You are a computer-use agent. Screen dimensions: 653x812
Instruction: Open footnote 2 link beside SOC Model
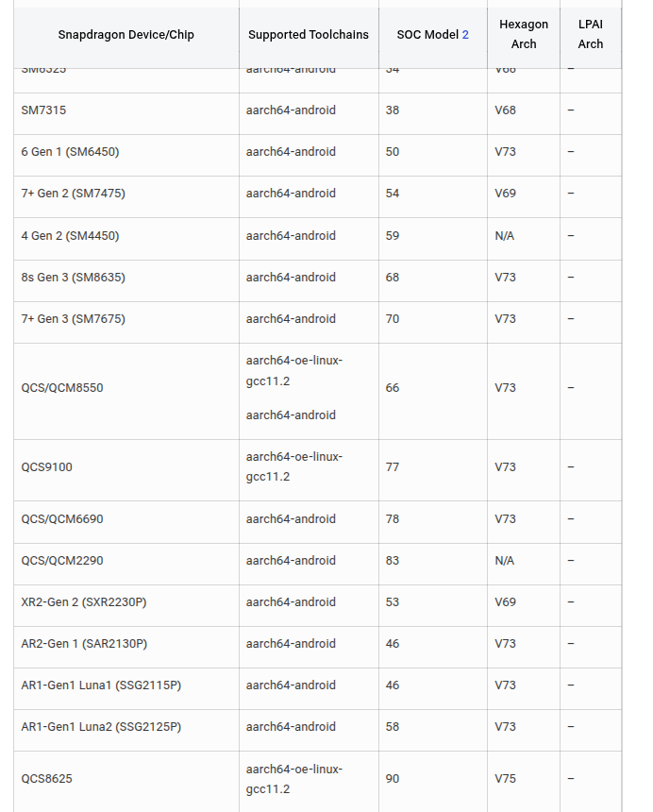(x=465, y=35)
